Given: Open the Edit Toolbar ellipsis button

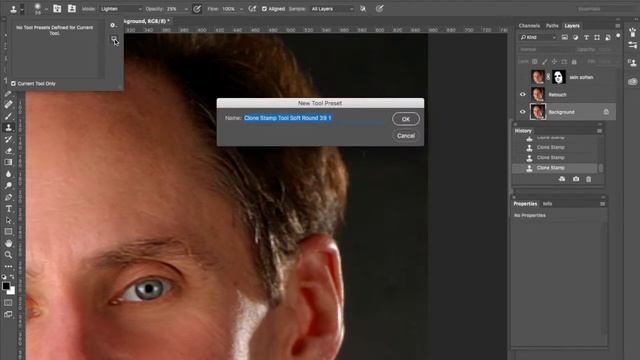Looking at the screenshot, I should 8,266.
